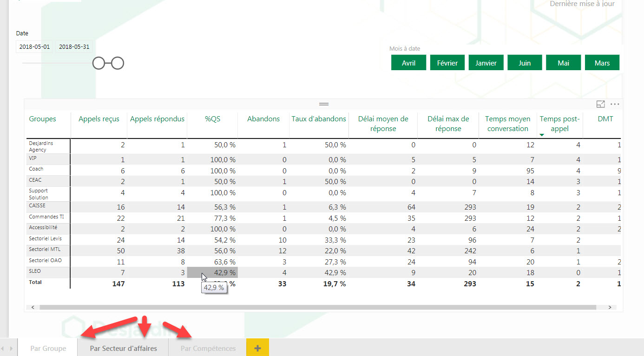Switch to Par Groupe tab
Screen dimensions: 644x356
point(48,348)
